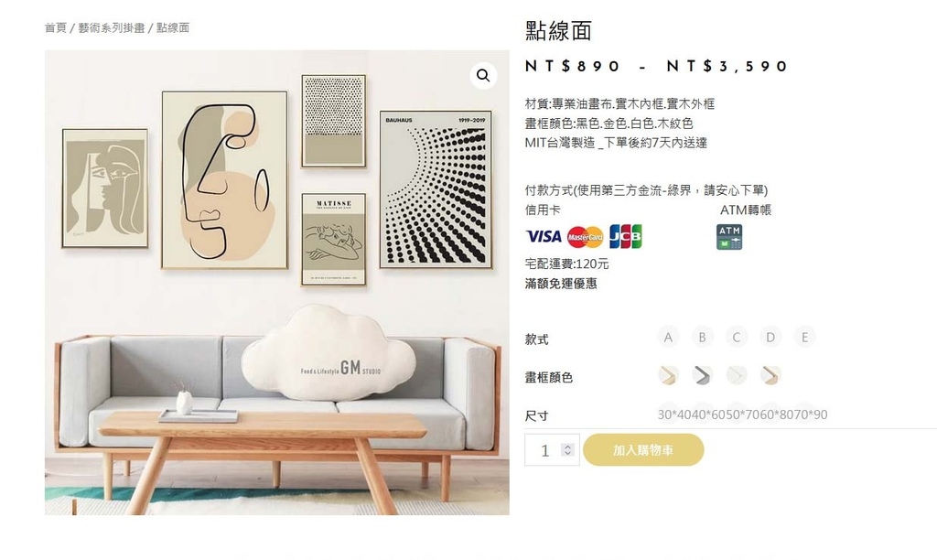This screenshot has height=560, width=937.
Task: Choose style option C
Action: (x=737, y=337)
